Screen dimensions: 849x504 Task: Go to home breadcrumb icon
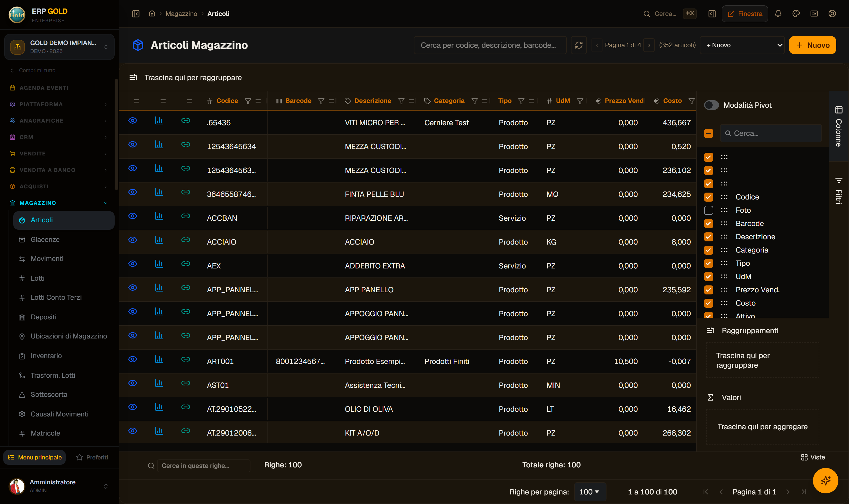pyautogui.click(x=152, y=14)
